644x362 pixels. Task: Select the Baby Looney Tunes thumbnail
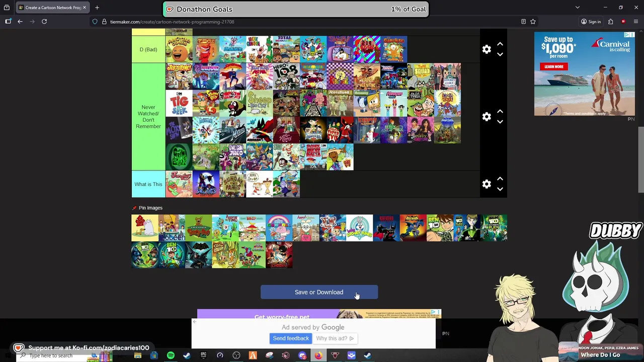point(359,228)
